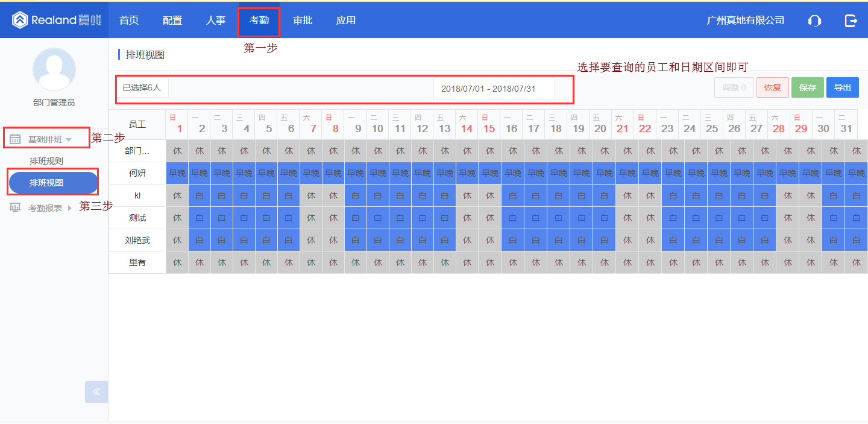Switch to the 审批 menu
Image resolution: width=868 pixels, height=424 pixels.
303,21
